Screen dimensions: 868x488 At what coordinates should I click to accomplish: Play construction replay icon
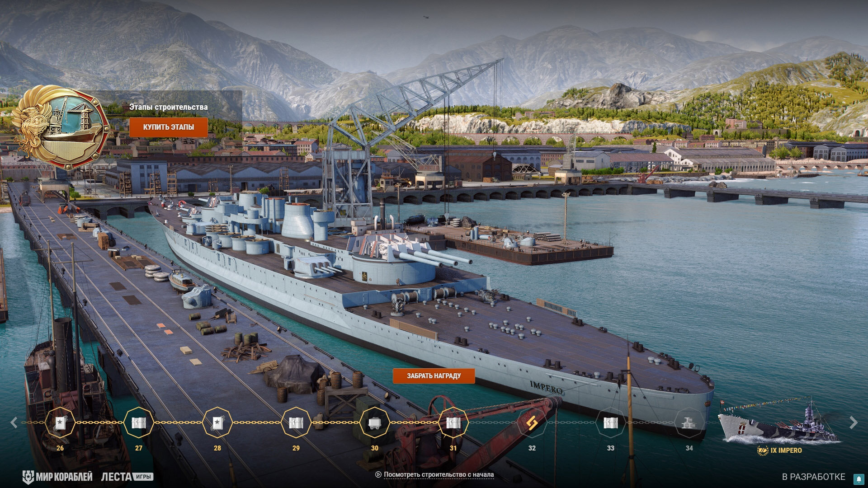(x=378, y=474)
